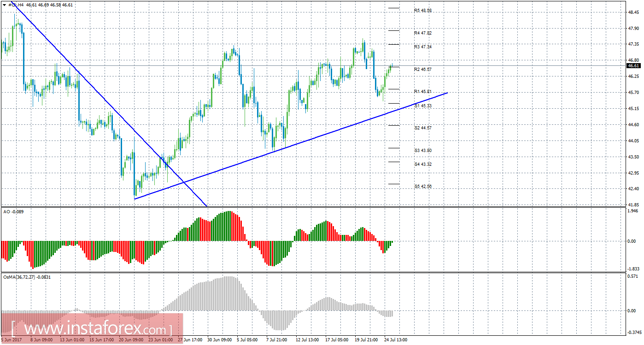Click the S1 45.33 support label
The height and width of the screenshot is (345, 644).
pyautogui.click(x=422, y=105)
